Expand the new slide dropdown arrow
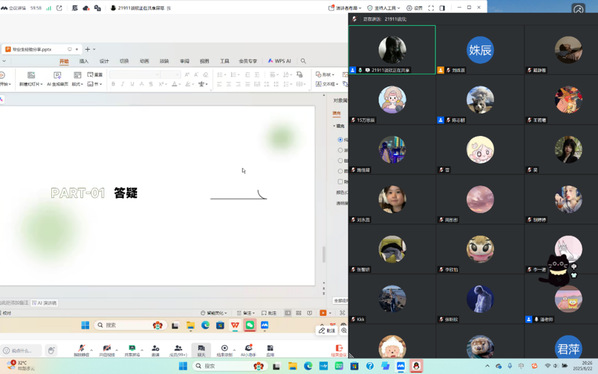598x374 pixels. (41, 84)
